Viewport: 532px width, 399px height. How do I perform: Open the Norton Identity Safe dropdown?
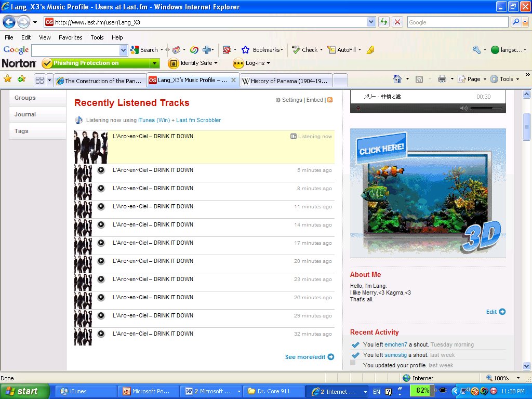193,63
